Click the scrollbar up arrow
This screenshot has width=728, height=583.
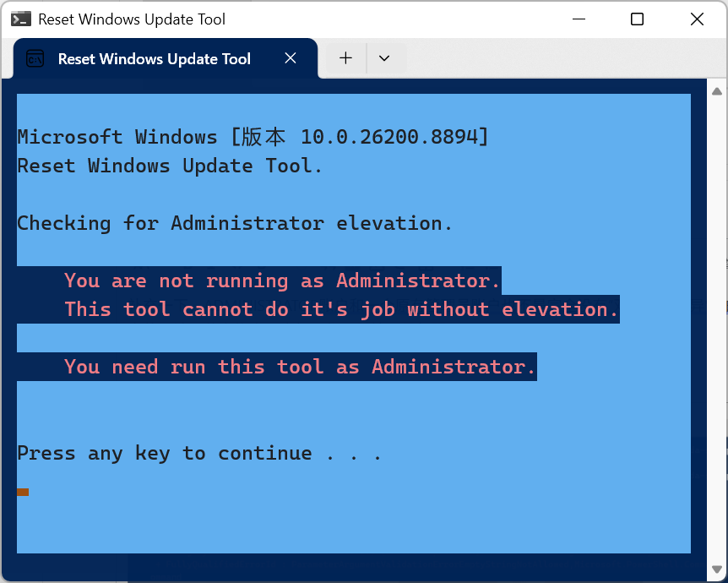[717, 91]
